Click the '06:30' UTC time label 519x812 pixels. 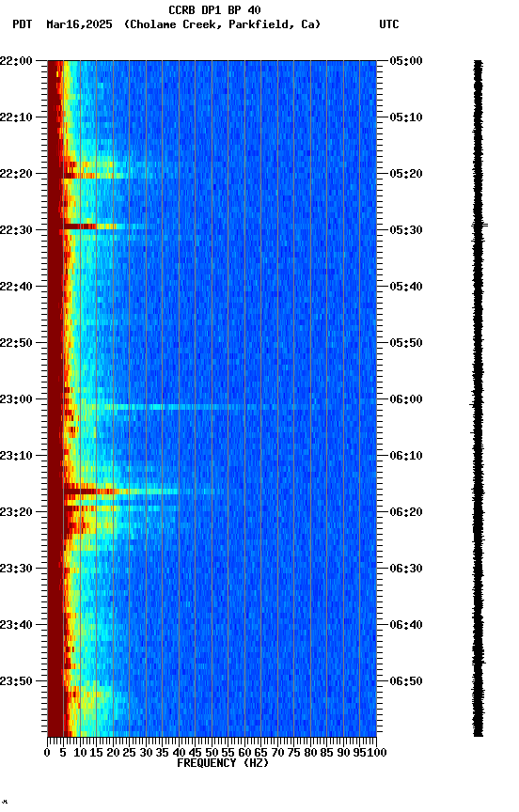click(x=406, y=569)
